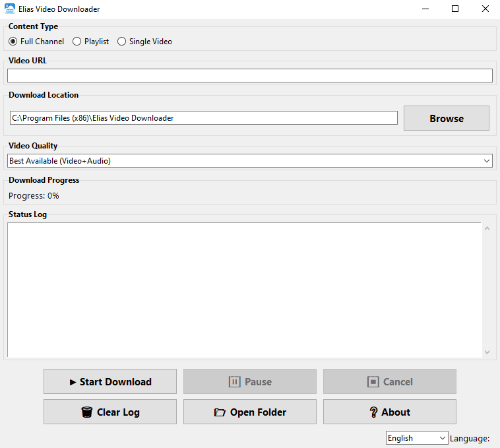Click the Progress: 0% text
This screenshot has width=500, height=448.
pos(34,195)
